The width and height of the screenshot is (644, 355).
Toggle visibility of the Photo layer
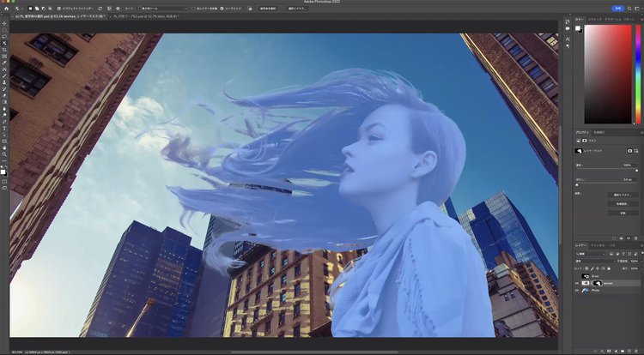tap(577, 292)
